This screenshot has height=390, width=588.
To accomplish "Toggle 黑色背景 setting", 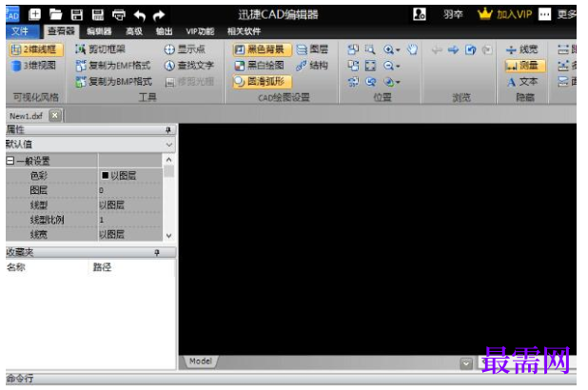I will tap(262, 49).
